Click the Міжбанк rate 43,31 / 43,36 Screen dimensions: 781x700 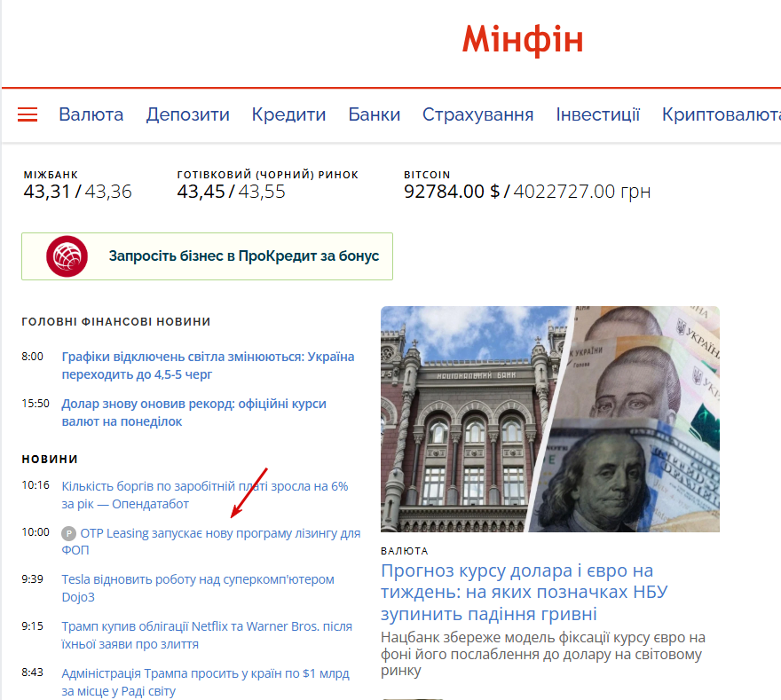click(x=78, y=191)
